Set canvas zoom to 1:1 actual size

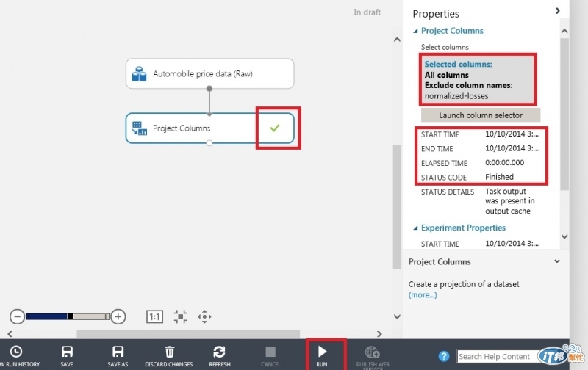pos(154,317)
